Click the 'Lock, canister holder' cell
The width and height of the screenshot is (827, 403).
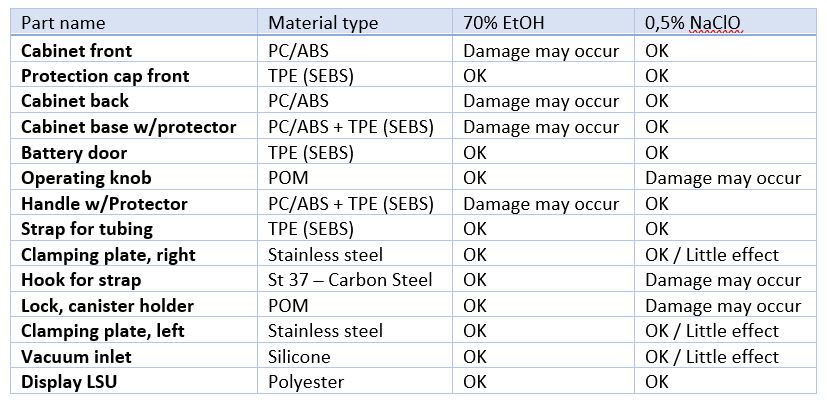coord(107,305)
